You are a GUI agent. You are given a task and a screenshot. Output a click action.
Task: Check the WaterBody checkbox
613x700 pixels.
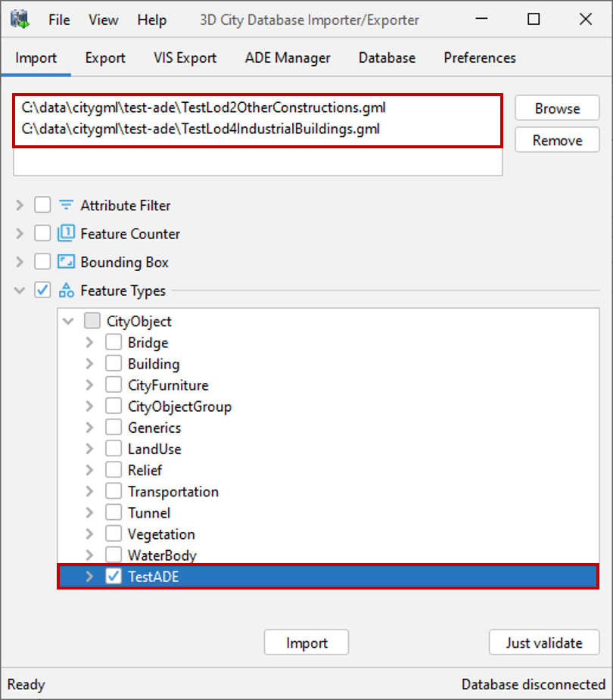click(114, 555)
